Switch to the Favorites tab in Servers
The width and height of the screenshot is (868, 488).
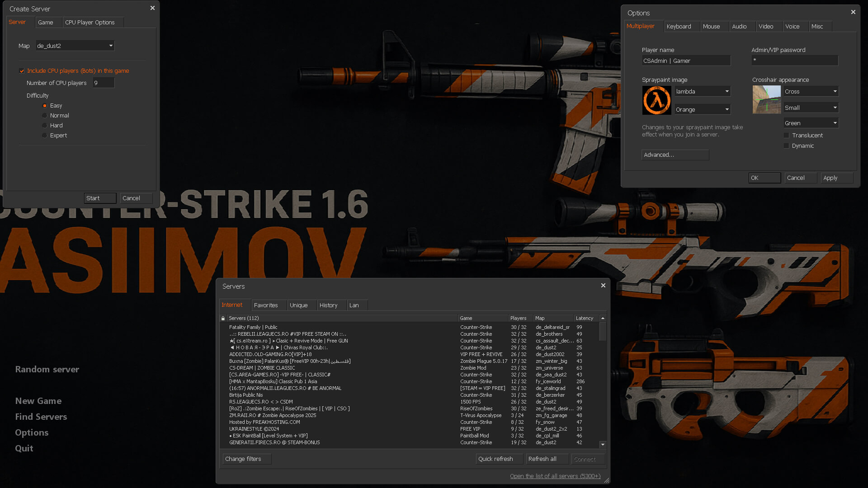pyautogui.click(x=269, y=305)
